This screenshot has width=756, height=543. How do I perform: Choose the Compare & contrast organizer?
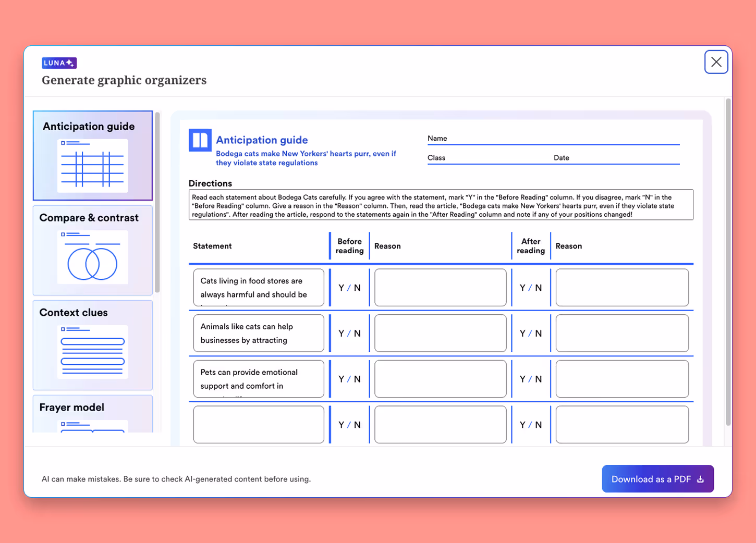[93, 250]
